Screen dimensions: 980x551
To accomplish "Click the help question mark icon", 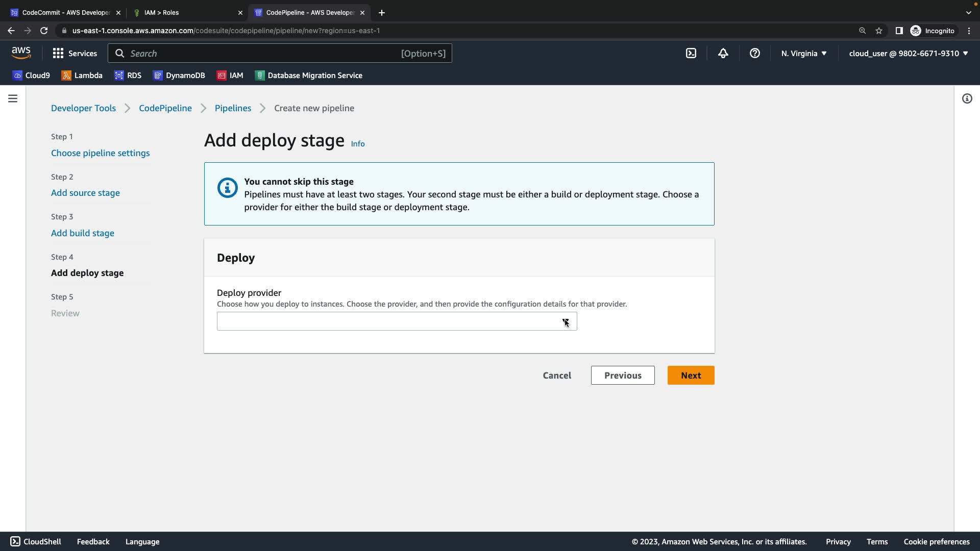I will click(754, 53).
